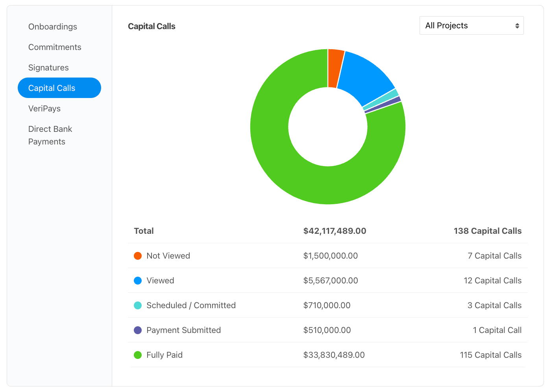Open the Onboardings section
Image resolution: width=551 pixels, height=392 pixels.
click(x=53, y=27)
